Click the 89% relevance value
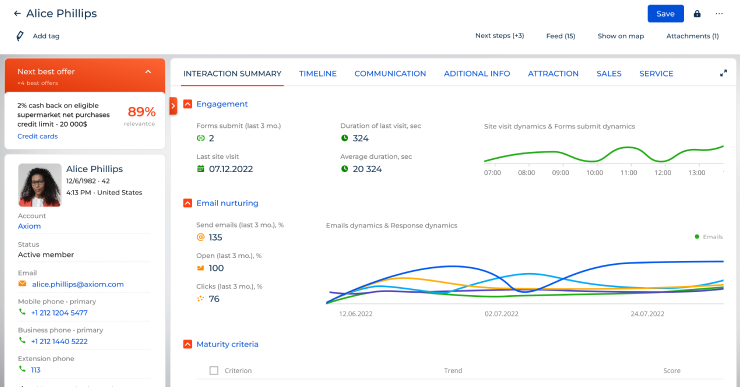The image size is (740, 387). point(142,112)
